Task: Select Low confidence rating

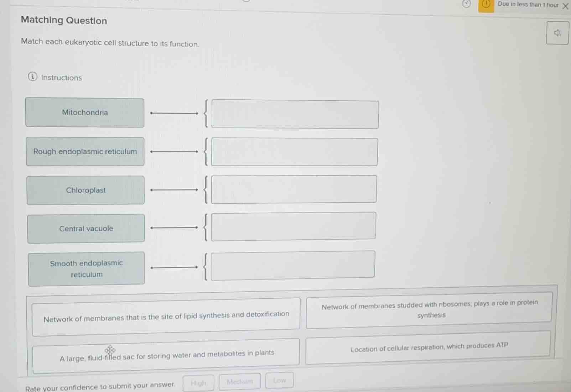Action: click(x=279, y=380)
